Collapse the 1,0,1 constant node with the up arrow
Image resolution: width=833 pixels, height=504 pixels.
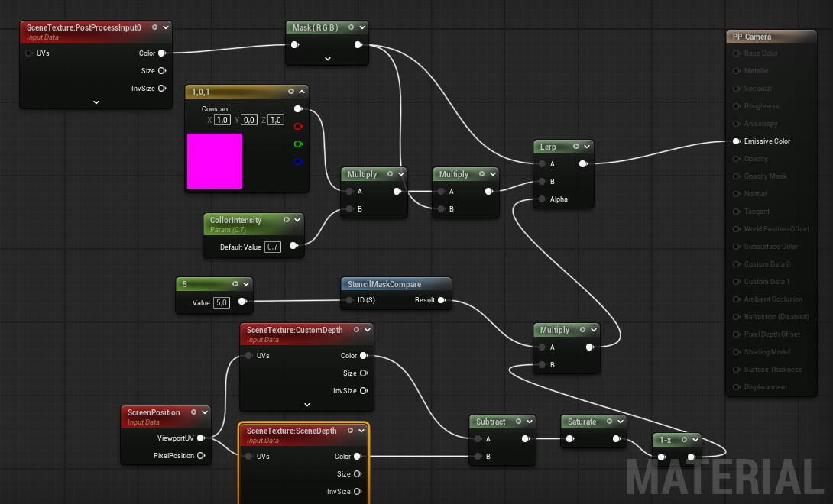coord(302,92)
